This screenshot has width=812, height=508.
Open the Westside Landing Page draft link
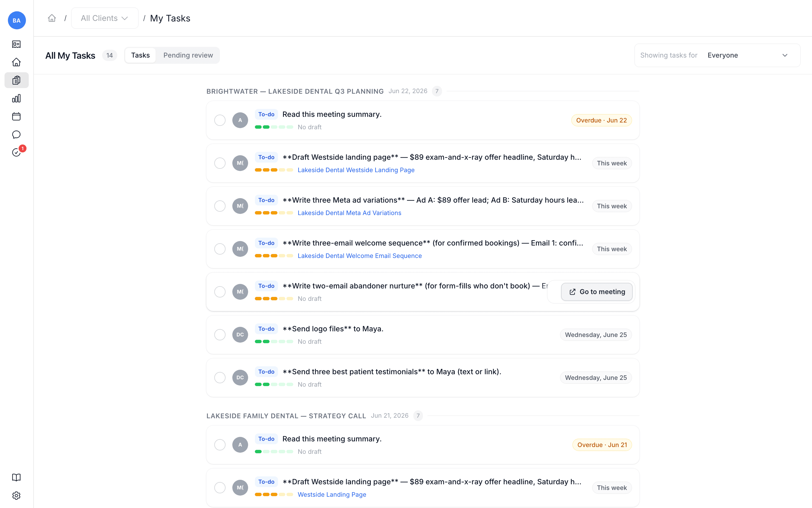coord(332,494)
